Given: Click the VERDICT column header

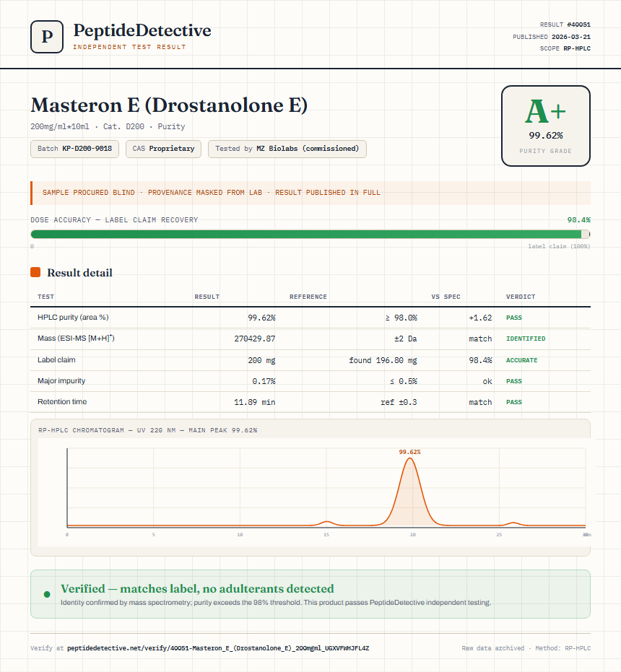Looking at the screenshot, I should (521, 297).
